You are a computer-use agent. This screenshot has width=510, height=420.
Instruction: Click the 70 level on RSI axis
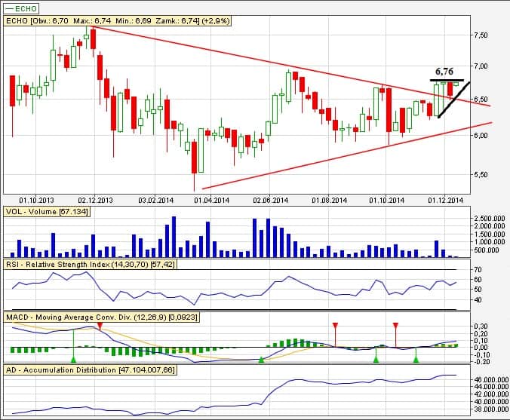[478, 269]
